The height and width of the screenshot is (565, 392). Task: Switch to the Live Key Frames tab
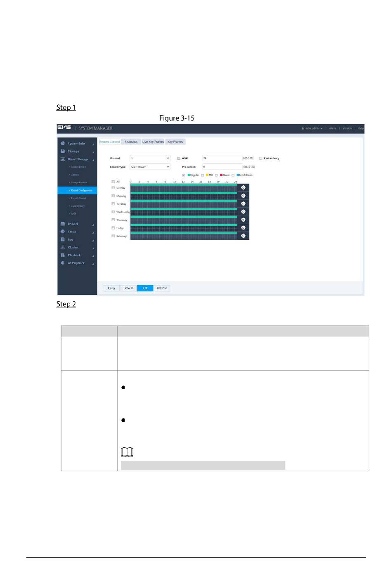point(153,142)
